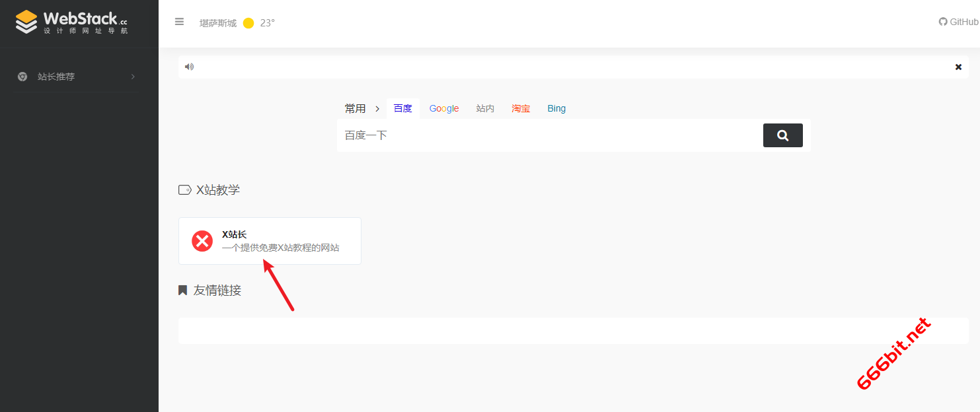Toggle the sidebar hamburger menu
Image resolution: width=980 pixels, height=412 pixels.
click(x=179, y=22)
